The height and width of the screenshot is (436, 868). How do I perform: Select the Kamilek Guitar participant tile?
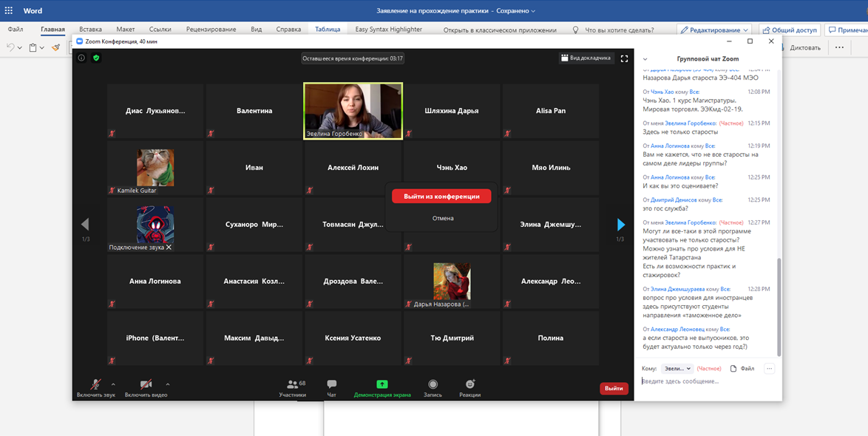155,168
